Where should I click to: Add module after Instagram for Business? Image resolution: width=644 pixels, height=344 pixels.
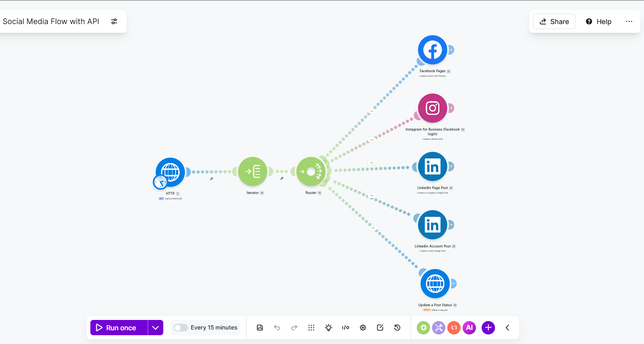tap(451, 108)
